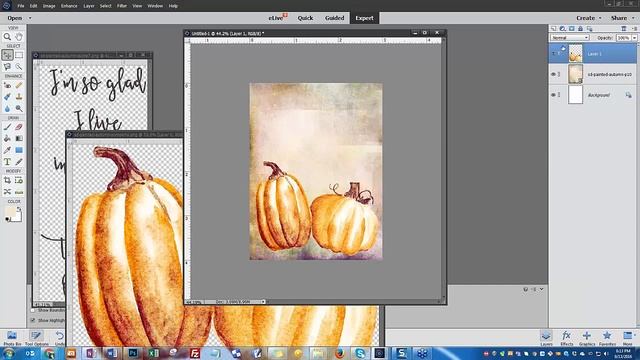Select the Content-Aware Move tool
Screen dimensions: 640x360
[x=7, y=191]
